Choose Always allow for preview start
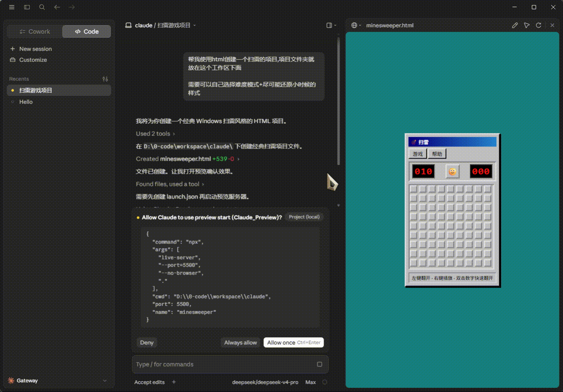This screenshot has width=563, height=392. (x=241, y=343)
